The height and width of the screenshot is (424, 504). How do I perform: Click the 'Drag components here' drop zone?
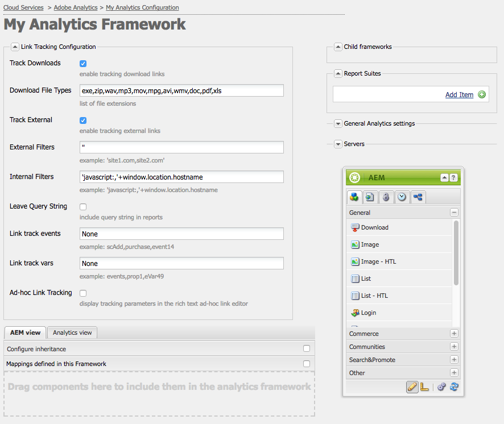pos(159,394)
